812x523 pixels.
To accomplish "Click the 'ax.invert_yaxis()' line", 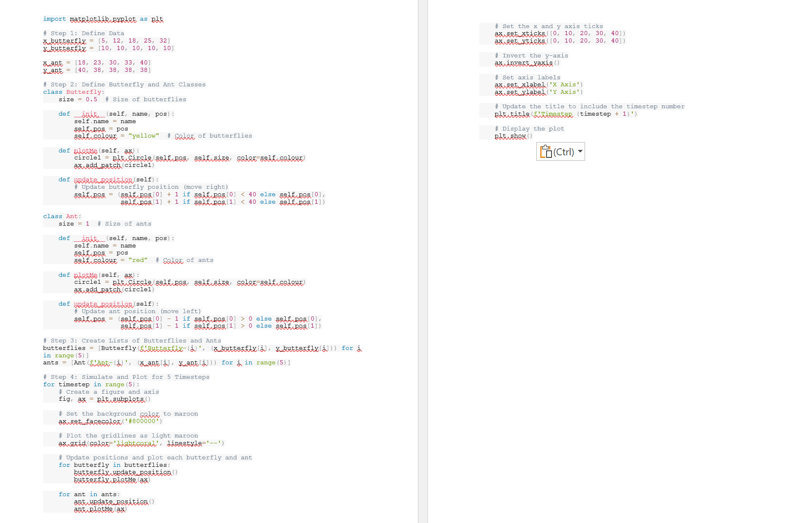I will [x=527, y=63].
